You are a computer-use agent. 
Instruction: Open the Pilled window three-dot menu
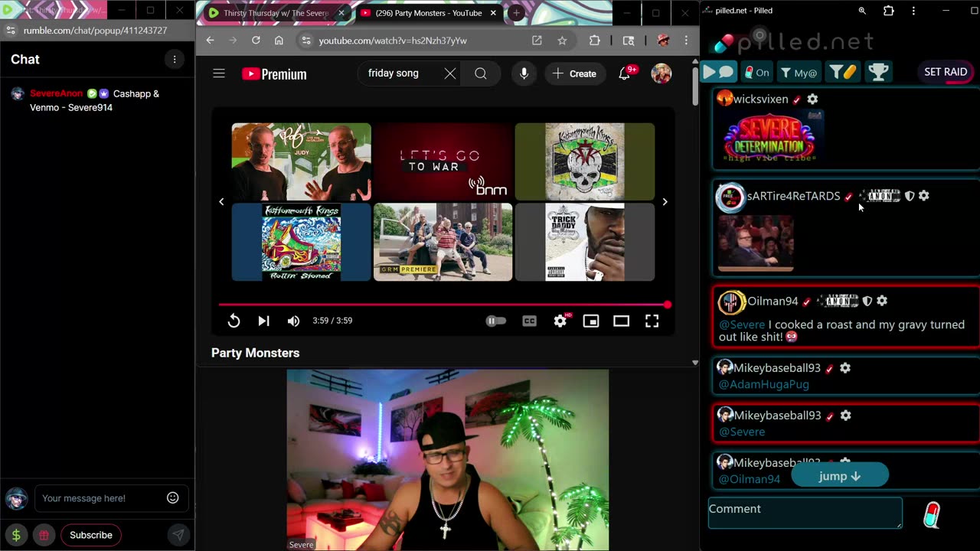(x=913, y=11)
